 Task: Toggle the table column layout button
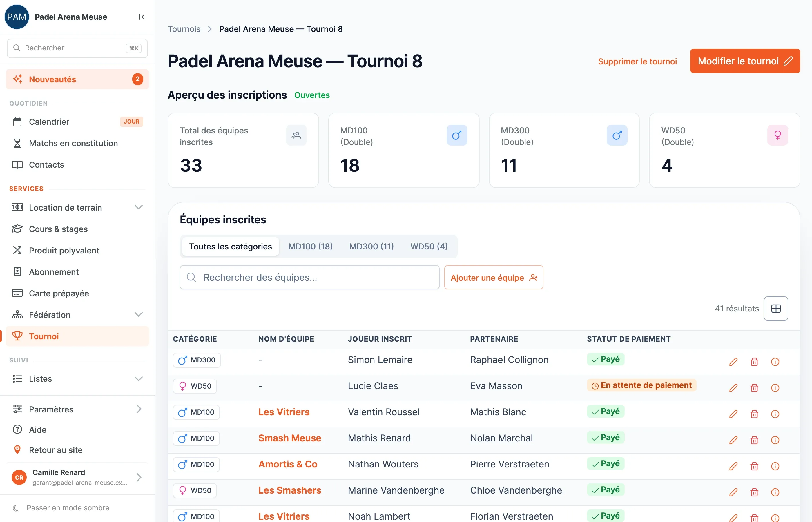(776, 309)
